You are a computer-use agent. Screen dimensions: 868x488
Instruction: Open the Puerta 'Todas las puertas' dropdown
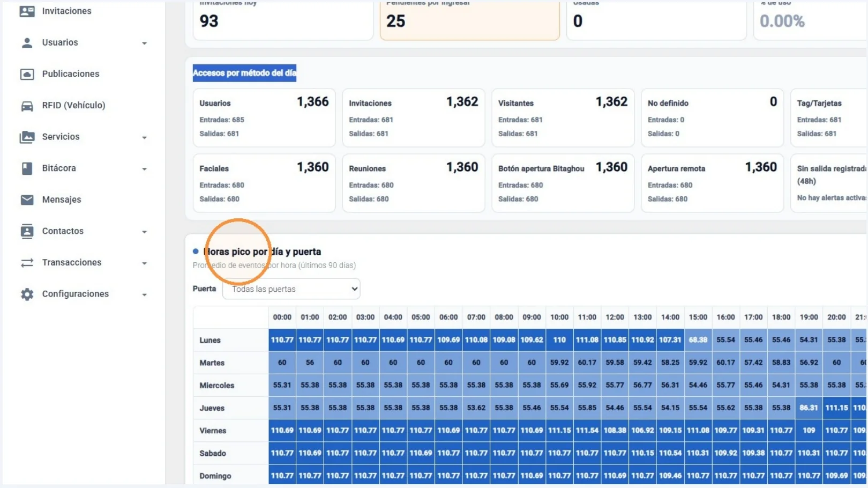click(x=291, y=289)
